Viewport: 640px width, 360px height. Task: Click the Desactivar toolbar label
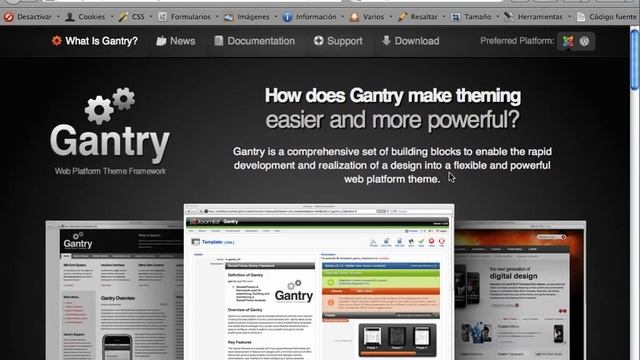point(35,17)
